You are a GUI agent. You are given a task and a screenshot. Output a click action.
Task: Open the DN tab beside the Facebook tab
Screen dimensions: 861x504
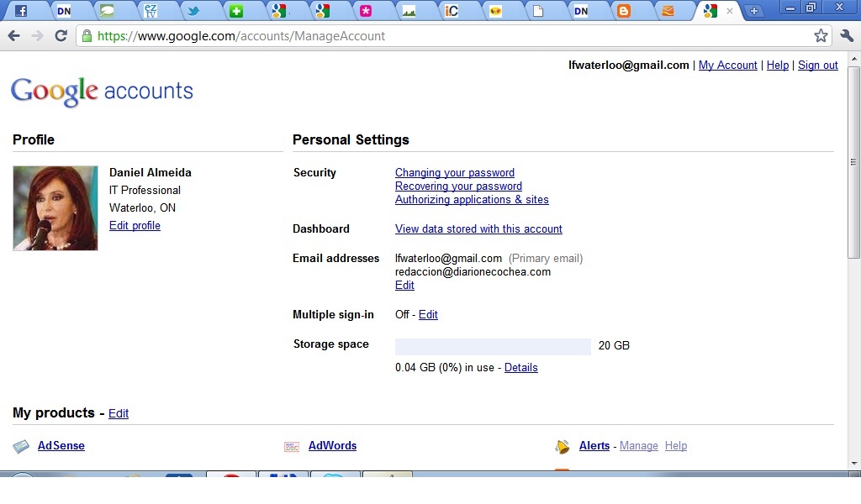[x=64, y=10]
